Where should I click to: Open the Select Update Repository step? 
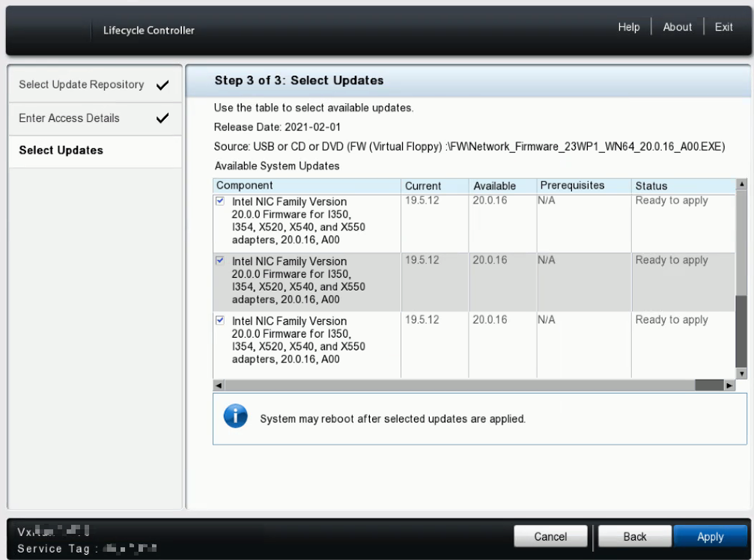click(x=82, y=84)
